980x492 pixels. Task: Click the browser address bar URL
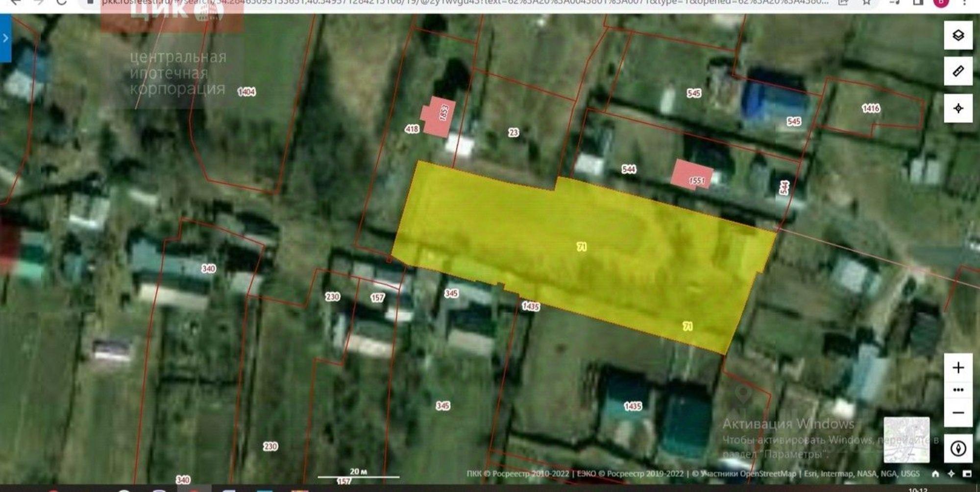(x=465, y=2)
